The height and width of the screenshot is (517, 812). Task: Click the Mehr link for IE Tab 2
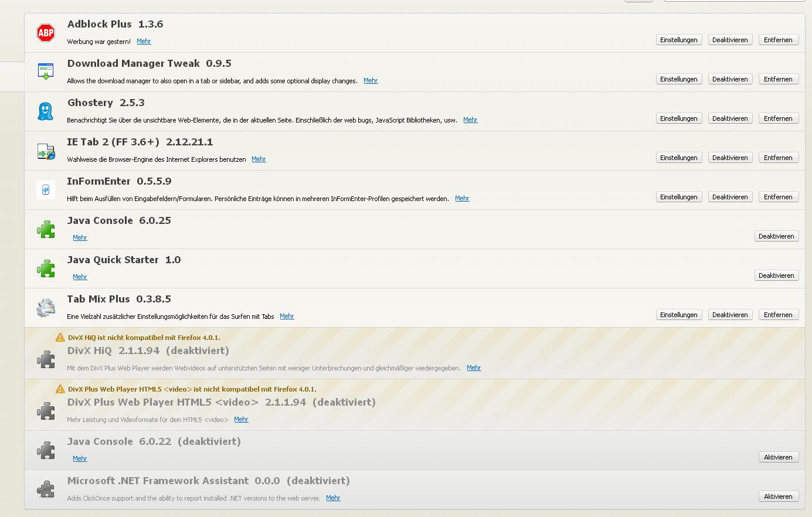coord(259,159)
